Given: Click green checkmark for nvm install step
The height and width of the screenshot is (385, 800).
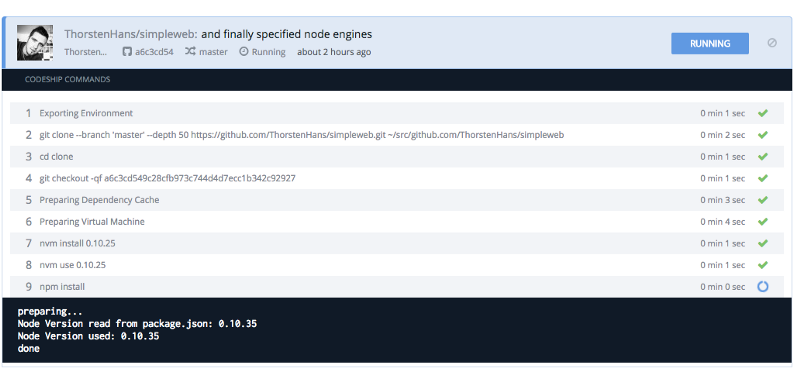Looking at the screenshot, I should (763, 243).
